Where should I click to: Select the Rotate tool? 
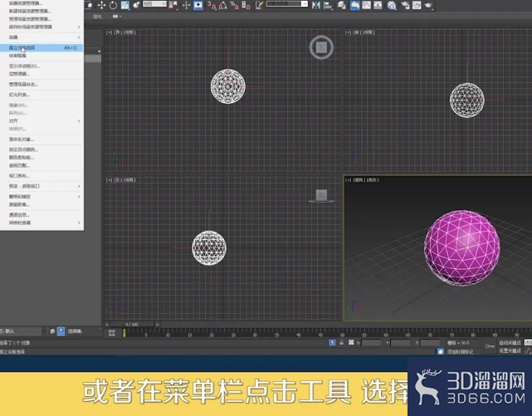pos(113,5)
